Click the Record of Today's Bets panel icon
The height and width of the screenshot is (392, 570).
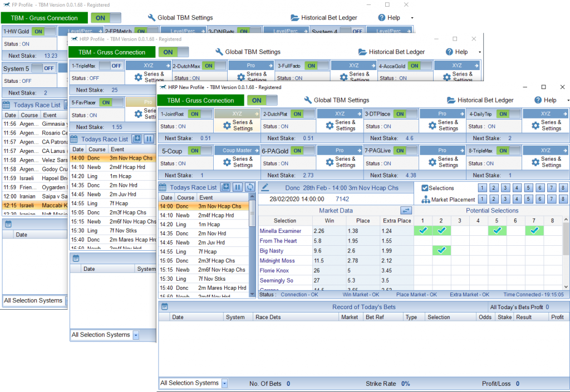[x=165, y=307]
